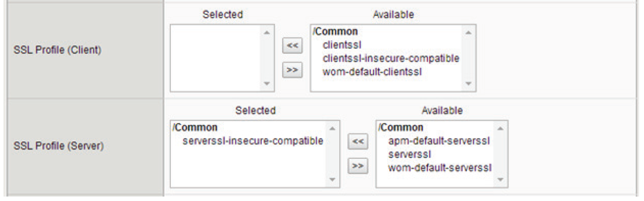Viewport: 644px width, 201px height.
Task: Choose the wom-default-serverssl profile
Action: click(439, 168)
